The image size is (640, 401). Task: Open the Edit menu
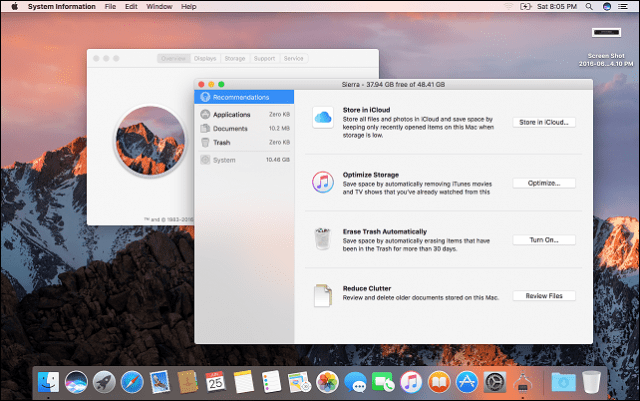(x=131, y=7)
